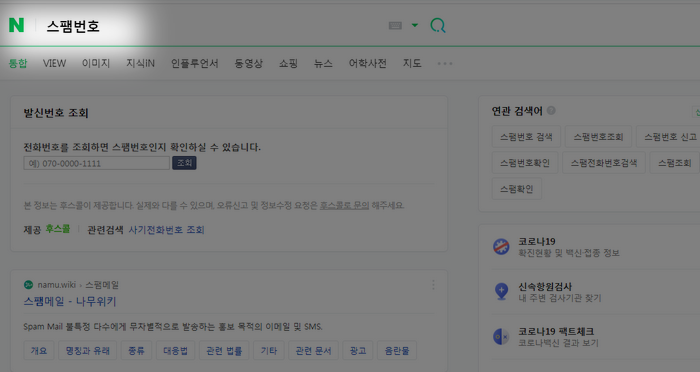The height and width of the screenshot is (372, 700).
Task: Select related search 스팸조회
Action: coord(675,163)
